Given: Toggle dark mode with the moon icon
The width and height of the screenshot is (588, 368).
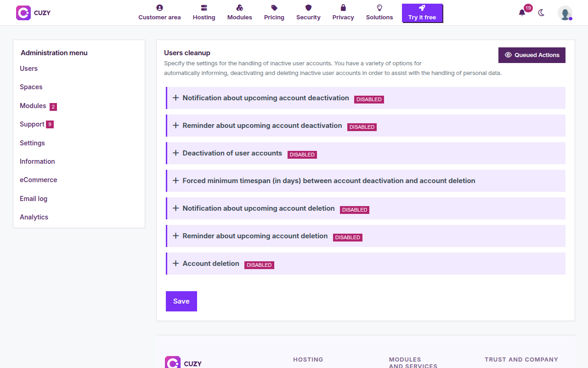Looking at the screenshot, I should pyautogui.click(x=541, y=13).
